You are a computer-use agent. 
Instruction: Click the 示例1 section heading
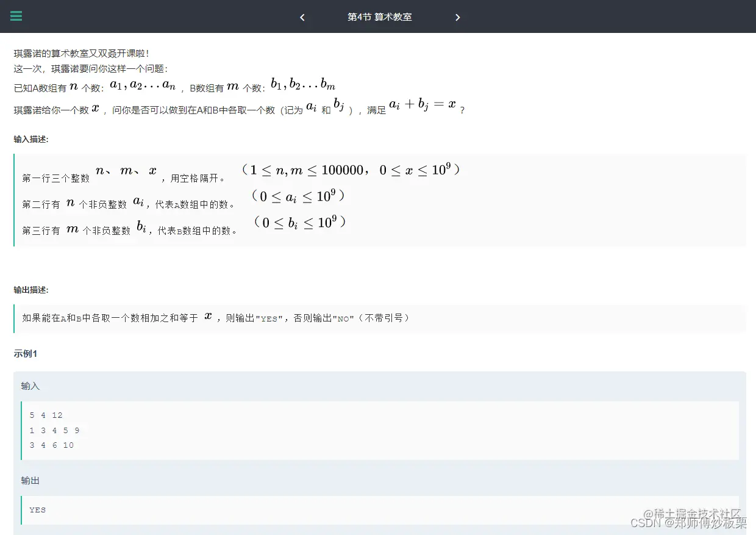[x=25, y=353]
